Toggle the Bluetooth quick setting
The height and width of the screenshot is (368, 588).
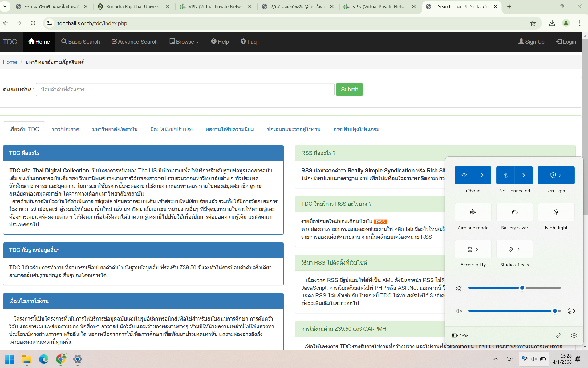point(505,175)
